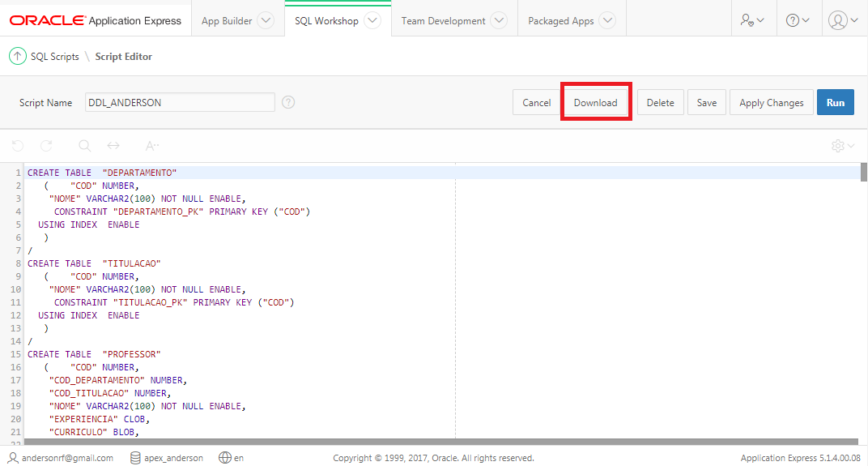Click the globe language icon in footer
868x466 pixels.
[225, 458]
